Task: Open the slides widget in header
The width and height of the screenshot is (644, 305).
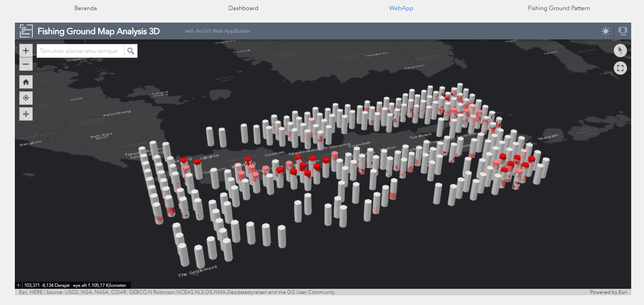Action: [x=623, y=31]
